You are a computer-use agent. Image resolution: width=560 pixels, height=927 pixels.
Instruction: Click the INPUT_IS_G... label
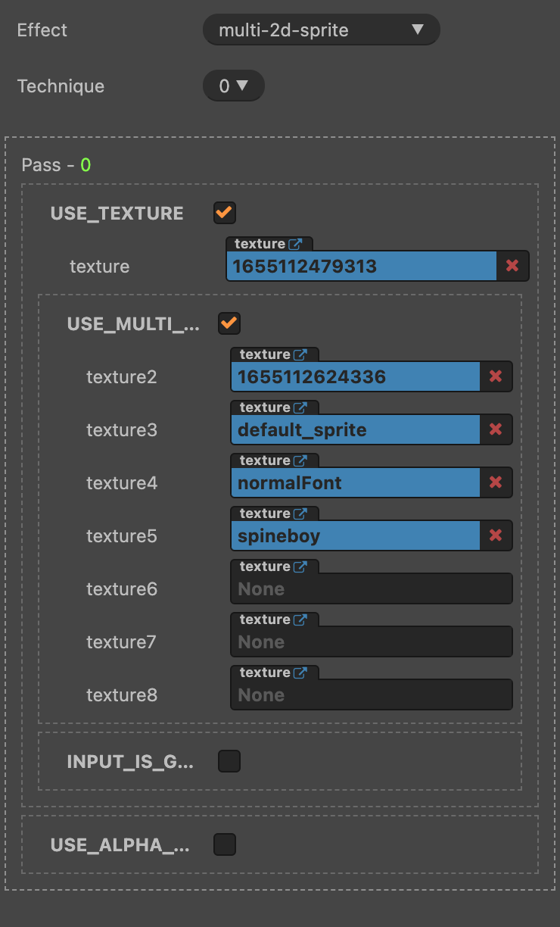(x=130, y=762)
